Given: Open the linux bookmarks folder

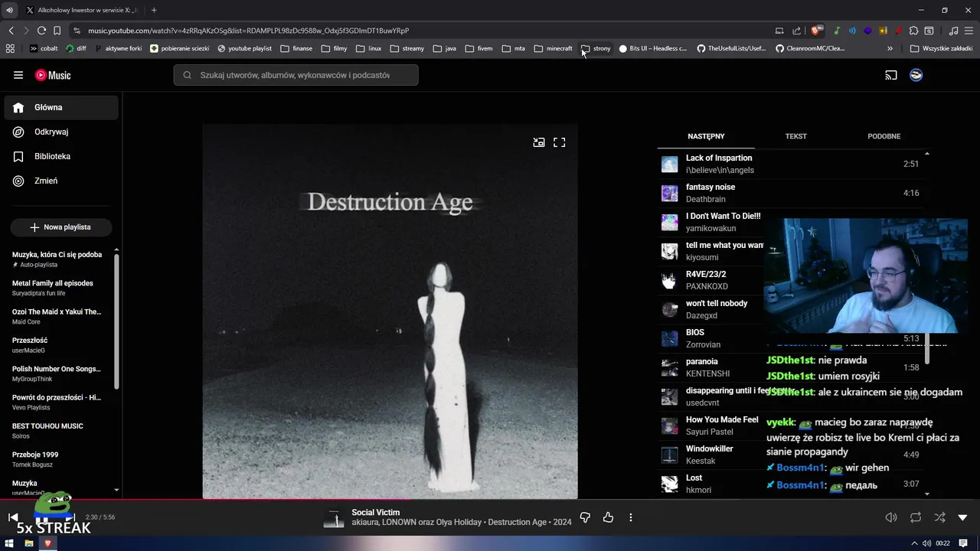Looking at the screenshot, I should pos(369,48).
